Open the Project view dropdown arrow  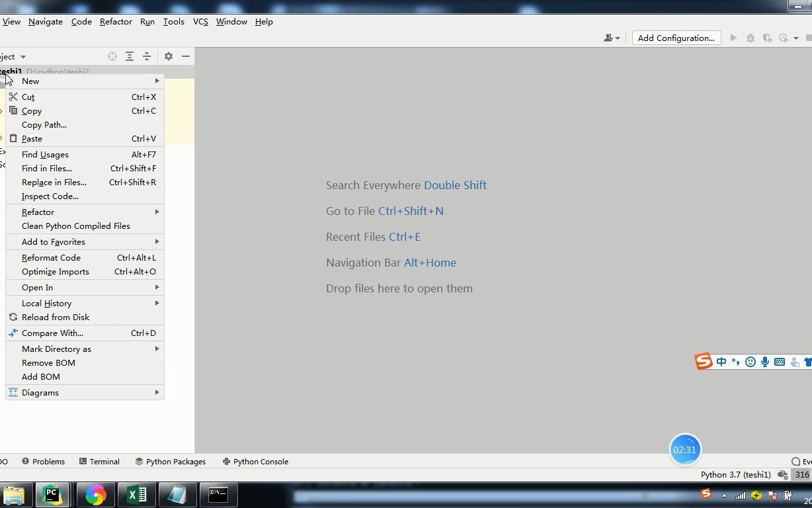coord(23,57)
